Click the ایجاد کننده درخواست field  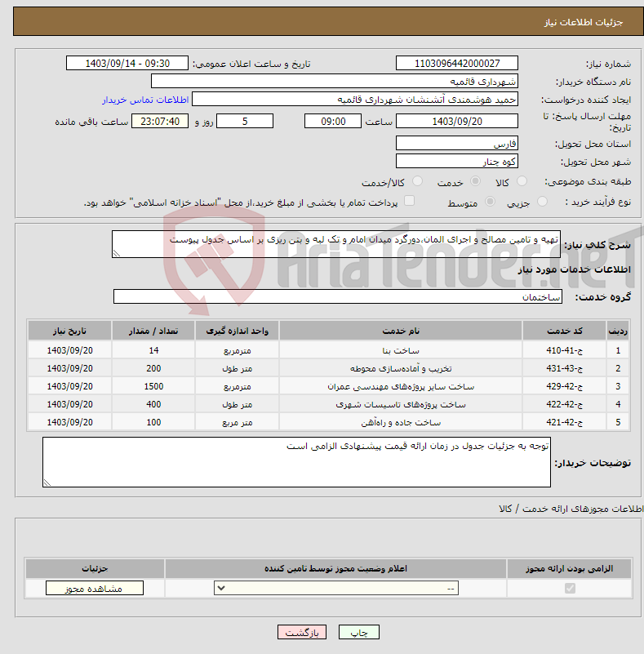pyautogui.click(x=355, y=100)
